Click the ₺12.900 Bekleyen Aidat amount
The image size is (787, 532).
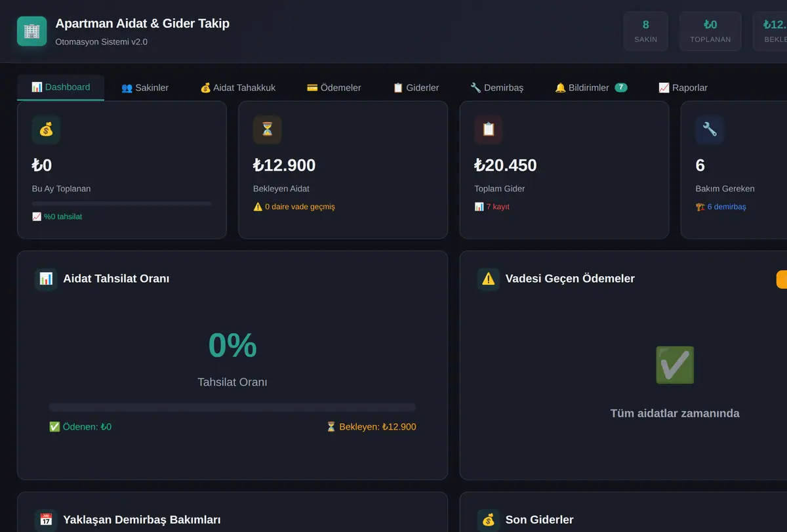click(285, 165)
